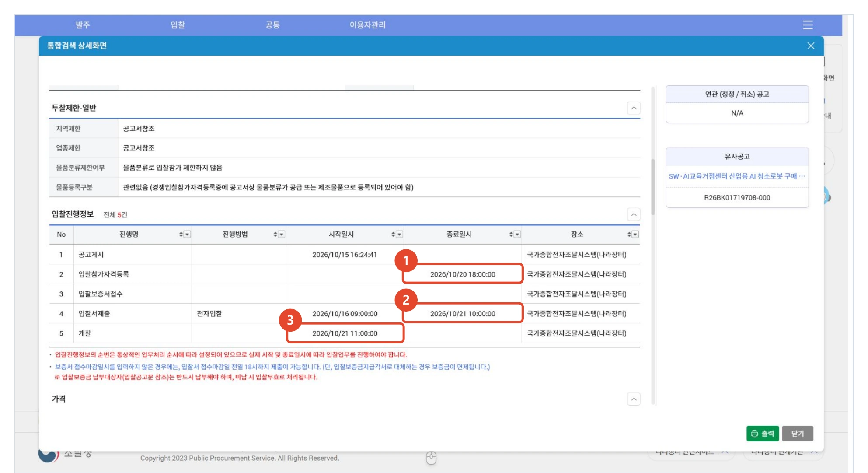The image size is (868, 473).
Task: Click 물품분류로 입찰참가 제한하지 않음 text
Action: click(172, 168)
